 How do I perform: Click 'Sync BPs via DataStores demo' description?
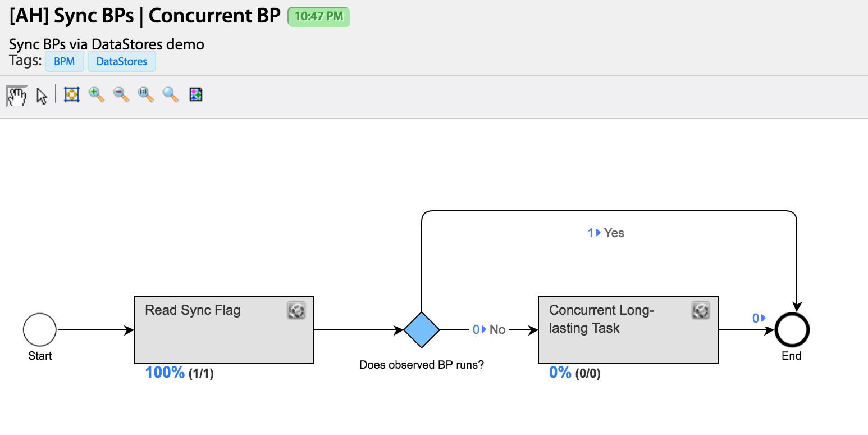tap(107, 44)
